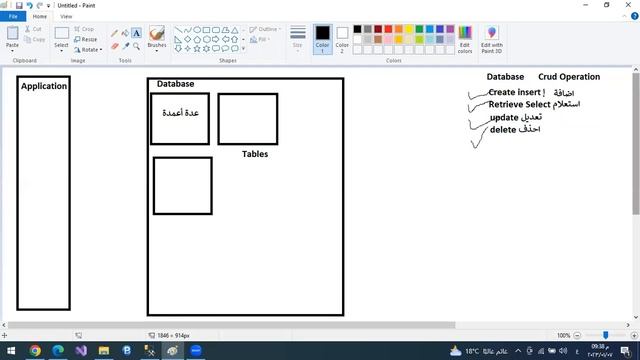
Task: Select the Eraser tool
Action: (115, 46)
